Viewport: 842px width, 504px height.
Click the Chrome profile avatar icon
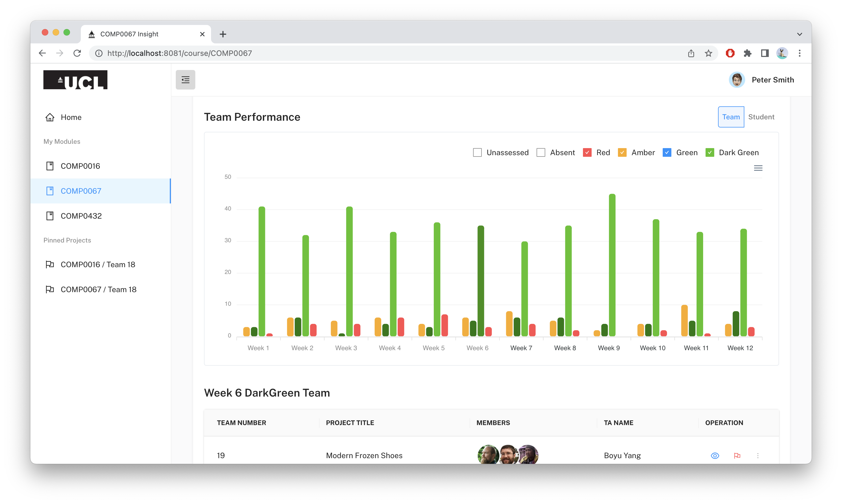pos(782,53)
